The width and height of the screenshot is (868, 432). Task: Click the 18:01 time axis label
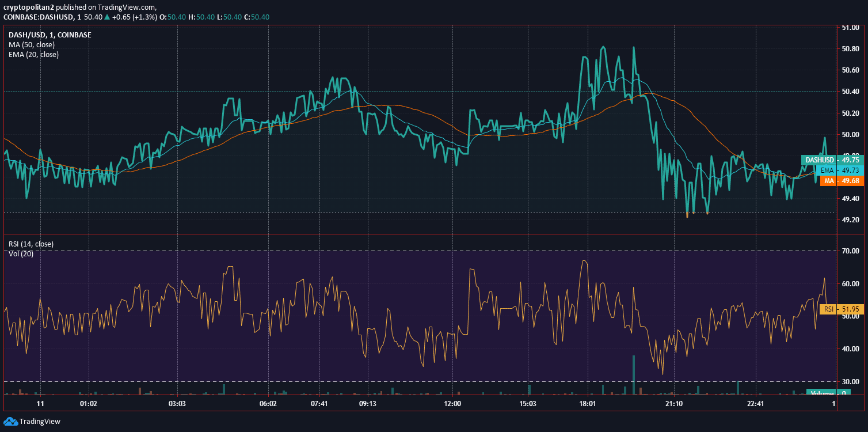pyautogui.click(x=587, y=404)
